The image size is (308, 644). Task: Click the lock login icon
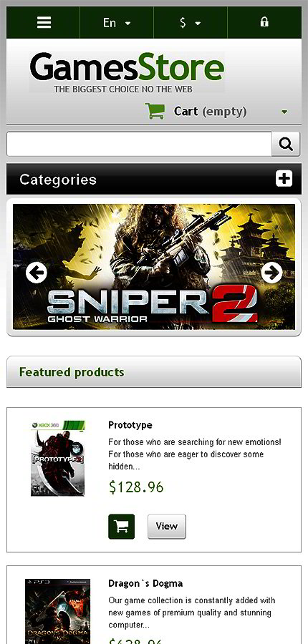click(x=264, y=22)
